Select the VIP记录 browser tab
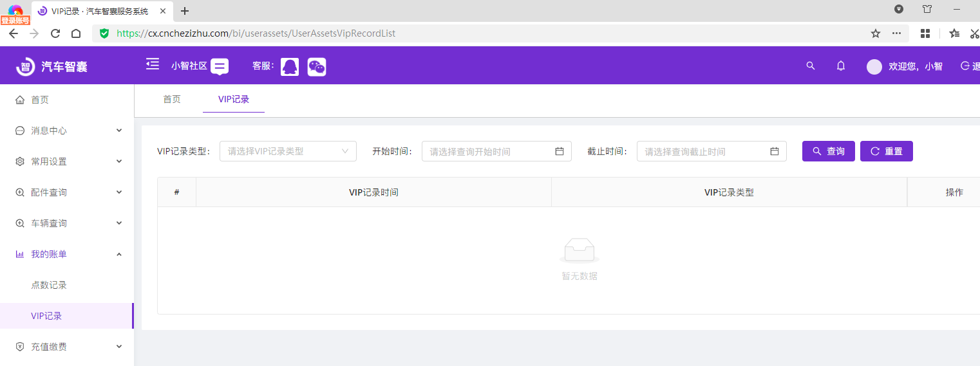980x366 pixels. click(x=102, y=11)
